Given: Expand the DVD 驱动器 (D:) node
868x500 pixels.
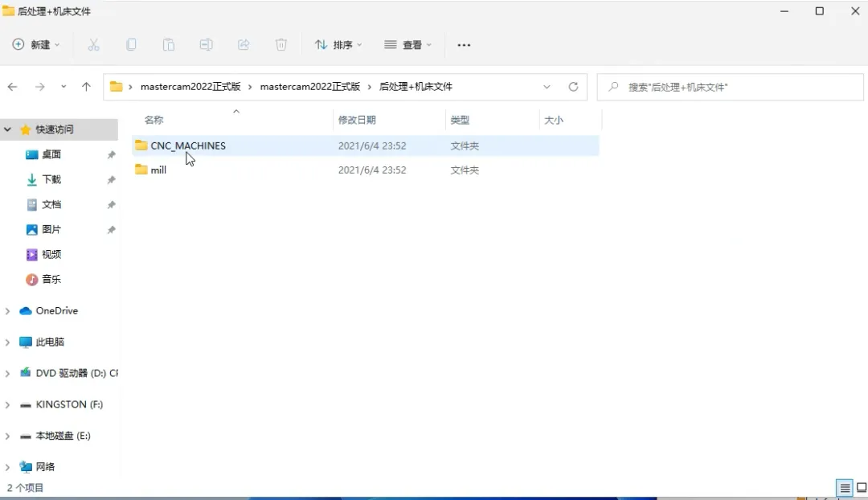Looking at the screenshot, I should 8,374.
